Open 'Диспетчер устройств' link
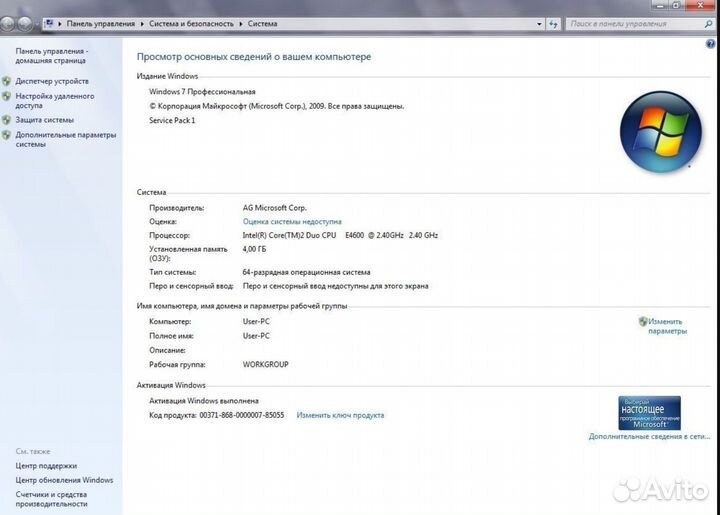Viewport: 720px width, 515px height. click(52, 81)
